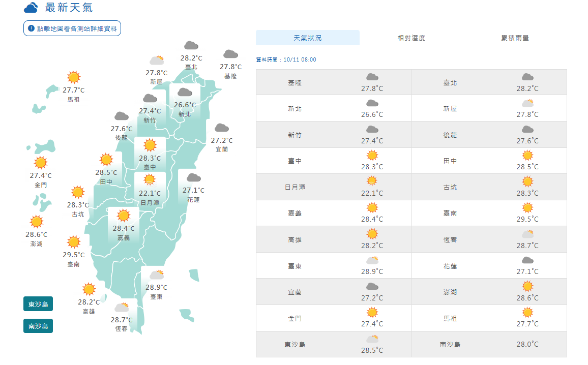Screen dimensions: 588x365
Task: Select the 天氣狀況 tab
Action: pyautogui.click(x=307, y=38)
